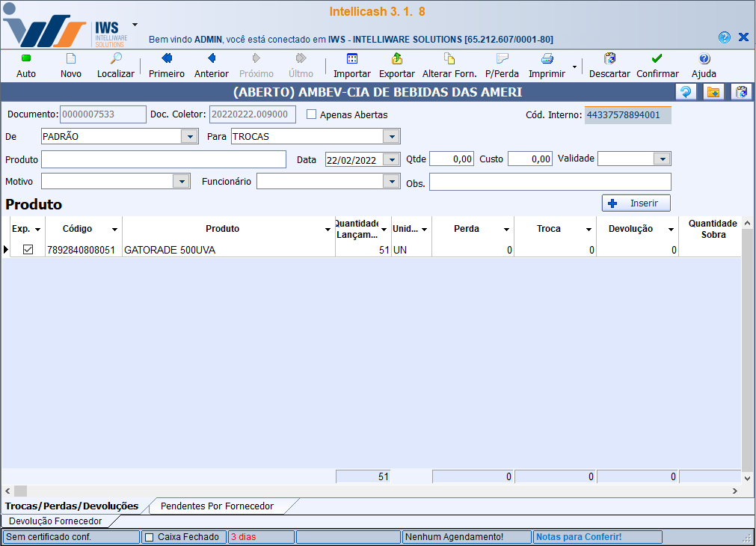Click Exportar in the toolbar

[x=397, y=59]
